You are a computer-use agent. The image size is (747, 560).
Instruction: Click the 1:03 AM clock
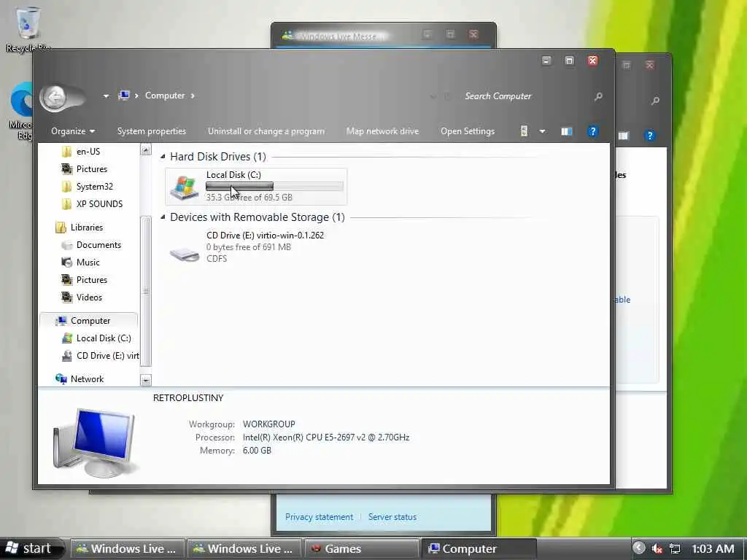[x=713, y=548]
